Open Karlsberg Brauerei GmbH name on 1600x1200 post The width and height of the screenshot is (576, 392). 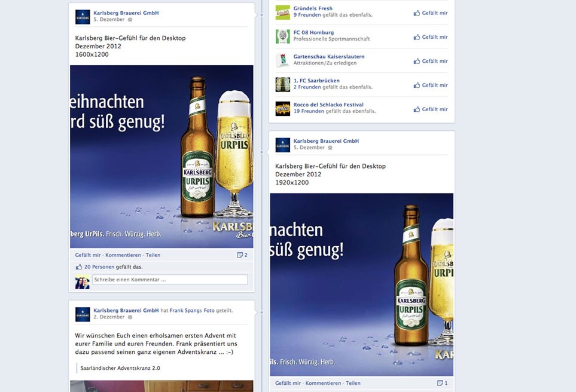[126, 13]
